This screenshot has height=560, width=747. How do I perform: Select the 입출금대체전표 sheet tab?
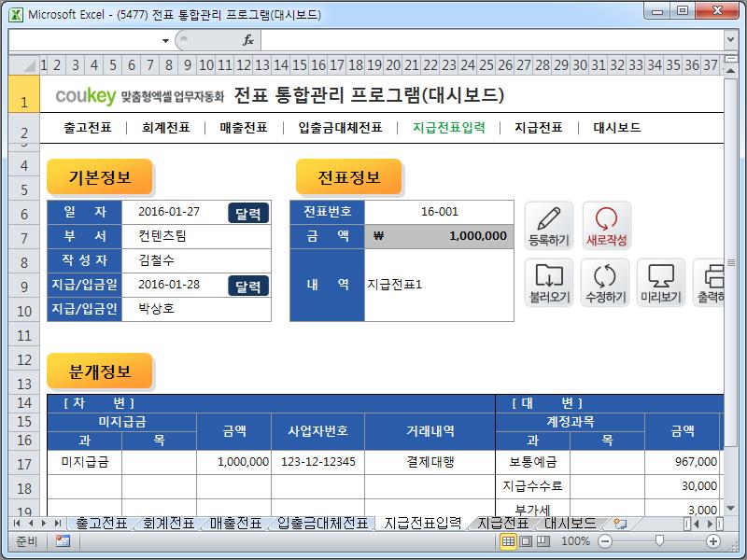323,524
